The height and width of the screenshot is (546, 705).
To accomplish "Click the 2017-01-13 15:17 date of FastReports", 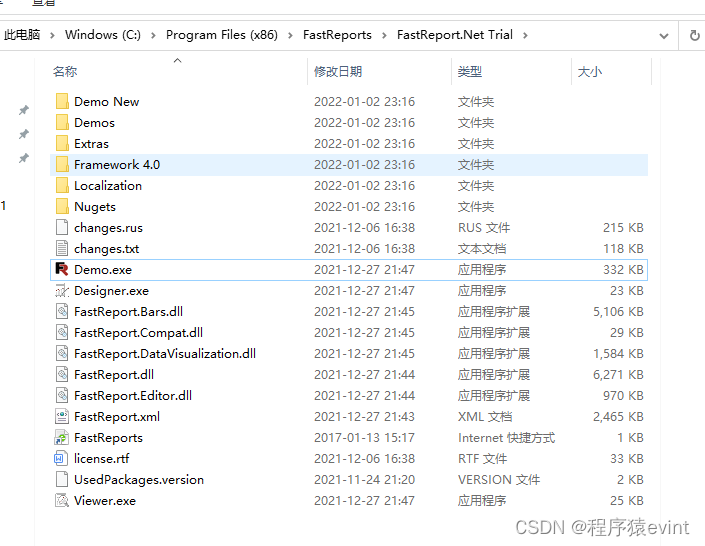I will click(x=364, y=438).
